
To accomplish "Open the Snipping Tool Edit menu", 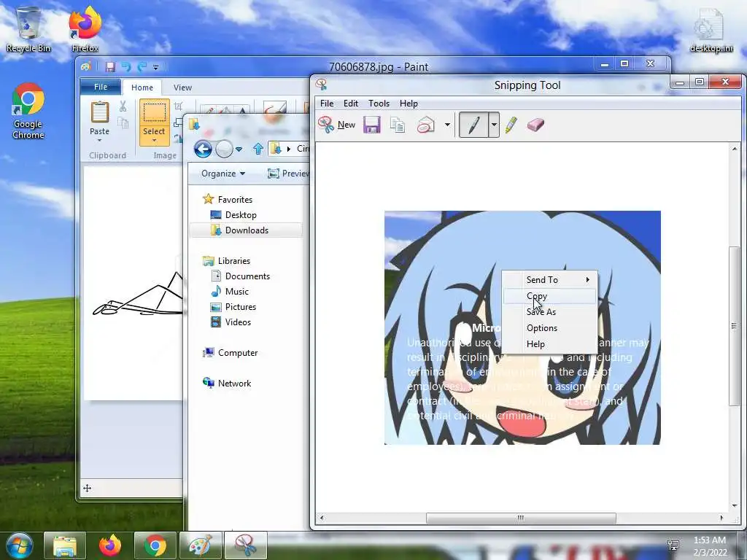I will [351, 104].
